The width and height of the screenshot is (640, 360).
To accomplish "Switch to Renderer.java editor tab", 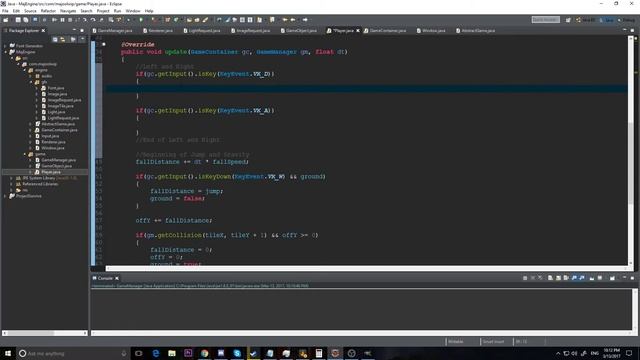I will (x=158, y=31).
